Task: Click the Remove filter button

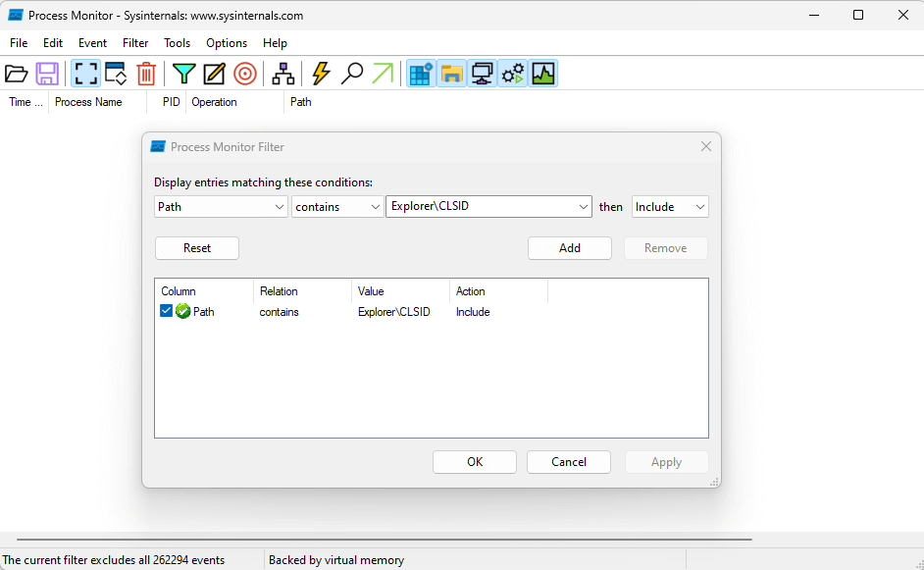Action: point(665,248)
